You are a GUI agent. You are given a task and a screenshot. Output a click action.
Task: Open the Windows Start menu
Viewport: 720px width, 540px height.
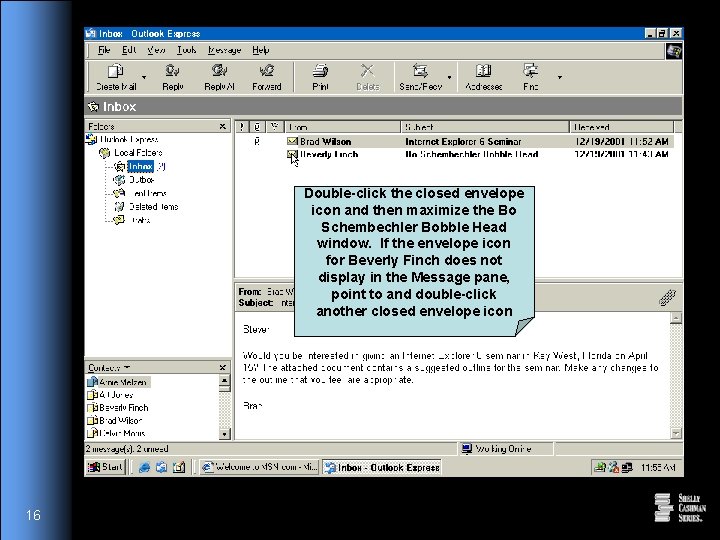coord(105,467)
